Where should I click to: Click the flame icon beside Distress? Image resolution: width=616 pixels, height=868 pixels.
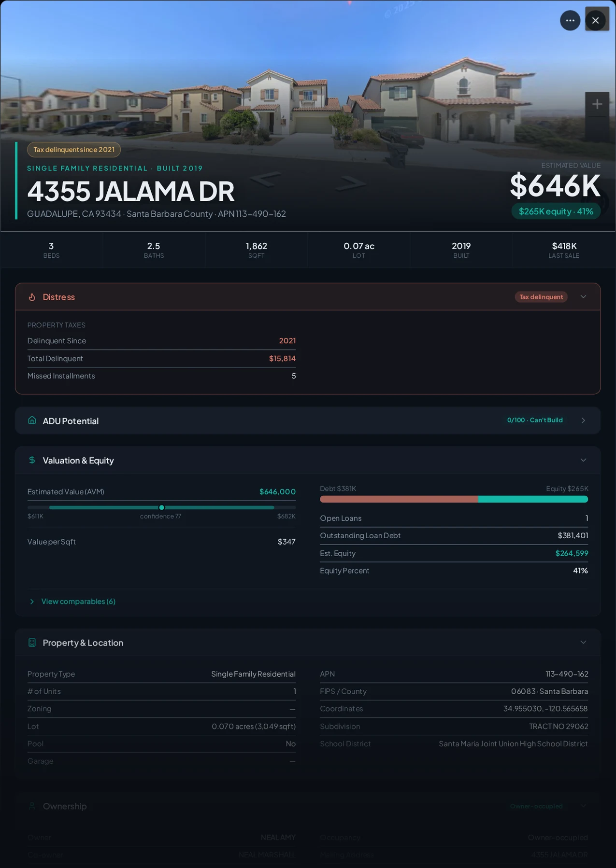[32, 297]
